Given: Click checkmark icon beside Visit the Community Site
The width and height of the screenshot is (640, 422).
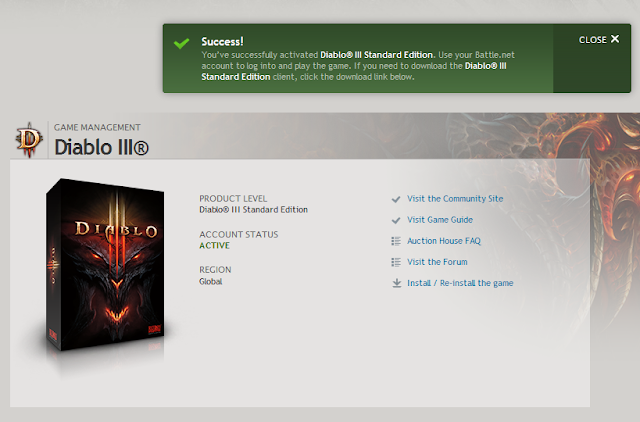Looking at the screenshot, I should pyautogui.click(x=396, y=199).
